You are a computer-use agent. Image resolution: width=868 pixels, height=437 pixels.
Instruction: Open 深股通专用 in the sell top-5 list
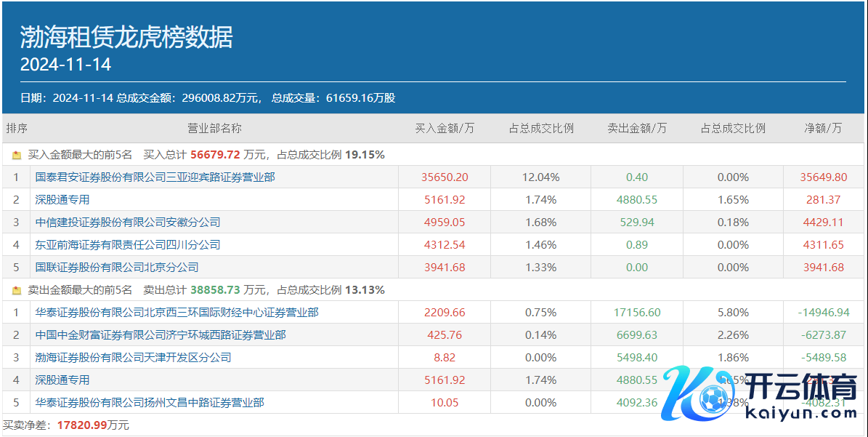click(62, 380)
